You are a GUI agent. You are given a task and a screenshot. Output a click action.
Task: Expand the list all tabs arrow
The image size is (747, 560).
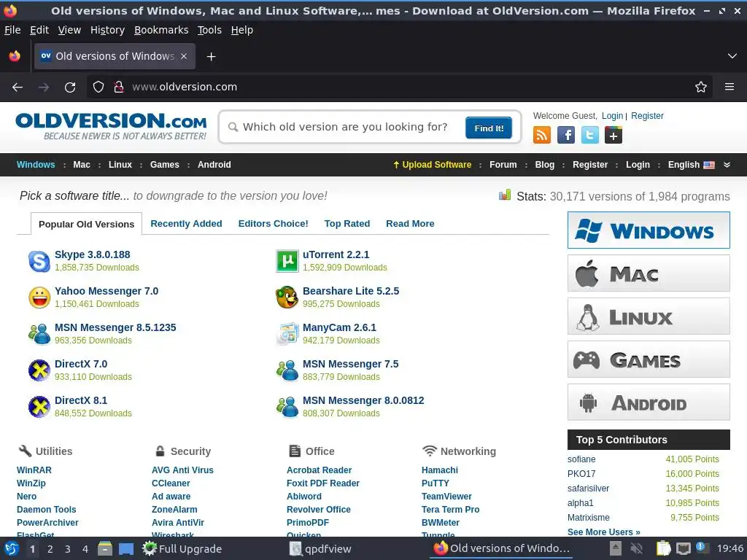click(732, 56)
